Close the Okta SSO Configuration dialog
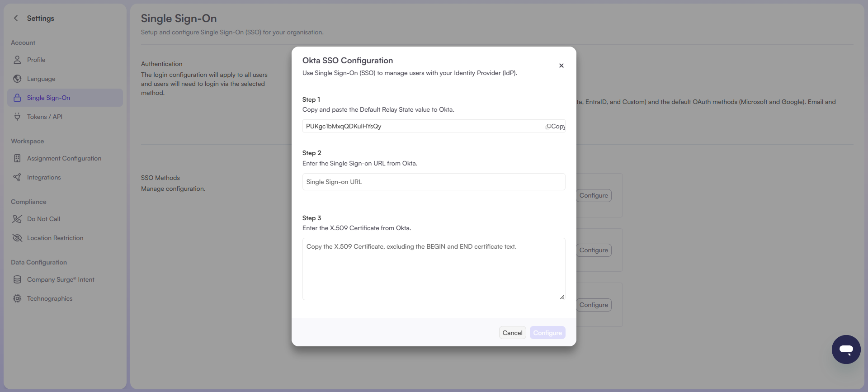 (x=561, y=66)
